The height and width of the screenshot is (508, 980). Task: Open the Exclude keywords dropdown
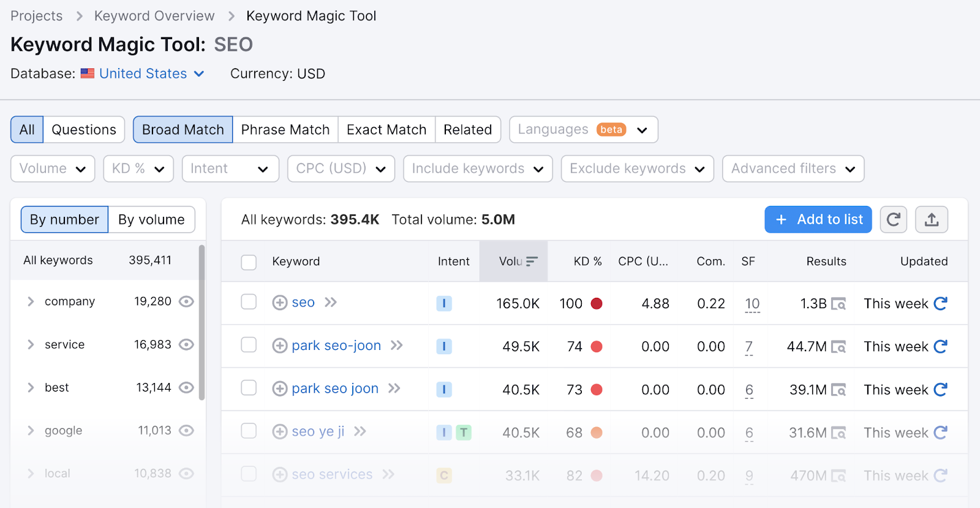(x=638, y=169)
